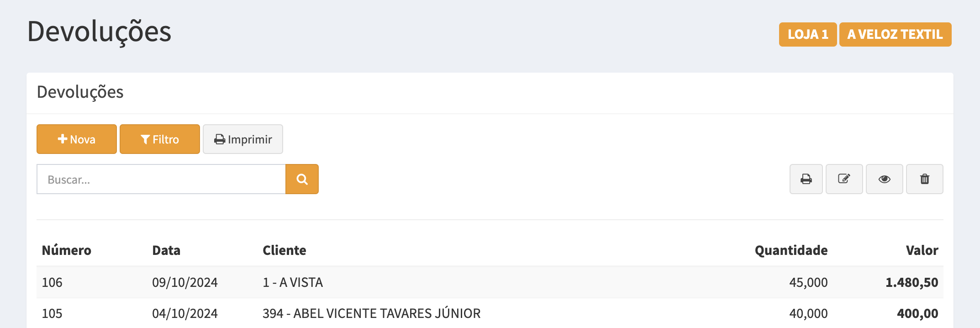Viewport: 980px width, 328px height.
Task: Sort by Valor column header
Action: coord(922,250)
